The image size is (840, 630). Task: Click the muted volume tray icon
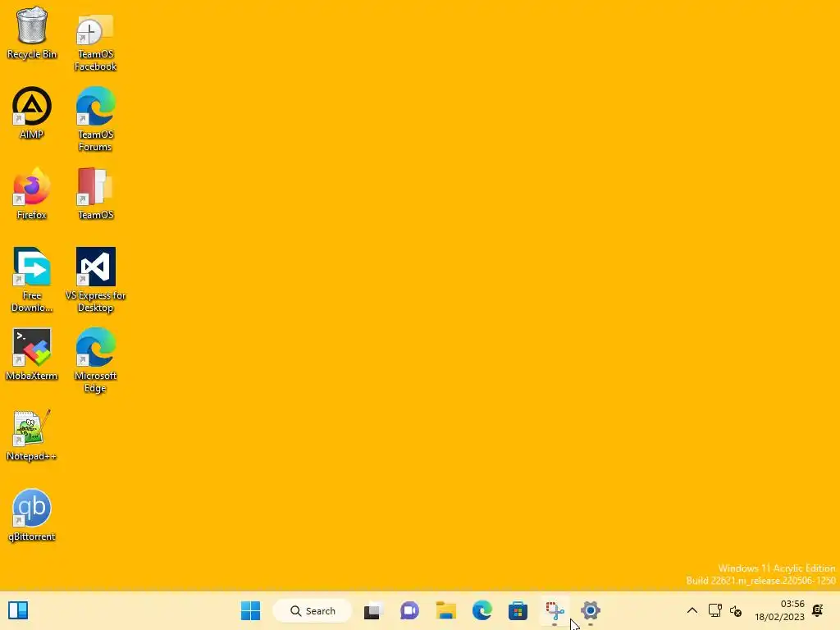pyautogui.click(x=736, y=610)
